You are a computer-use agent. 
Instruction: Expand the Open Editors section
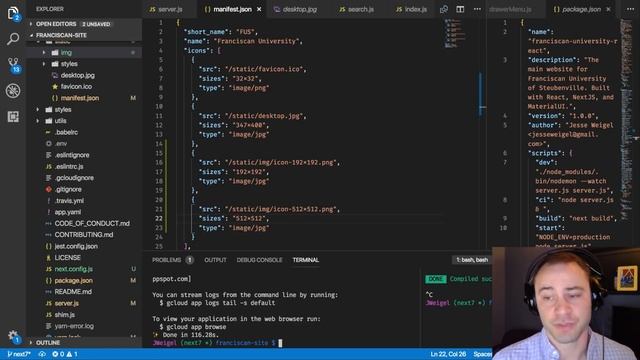point(85,24)
